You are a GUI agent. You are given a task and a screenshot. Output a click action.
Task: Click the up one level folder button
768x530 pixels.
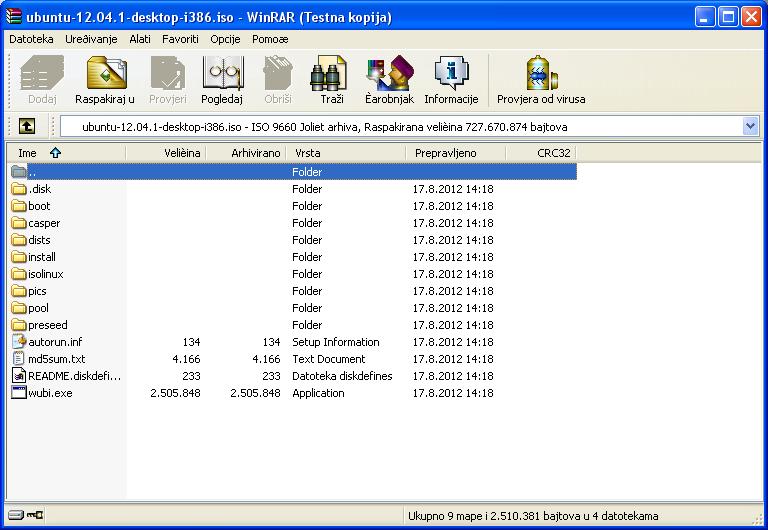click(x=27, y=126)
